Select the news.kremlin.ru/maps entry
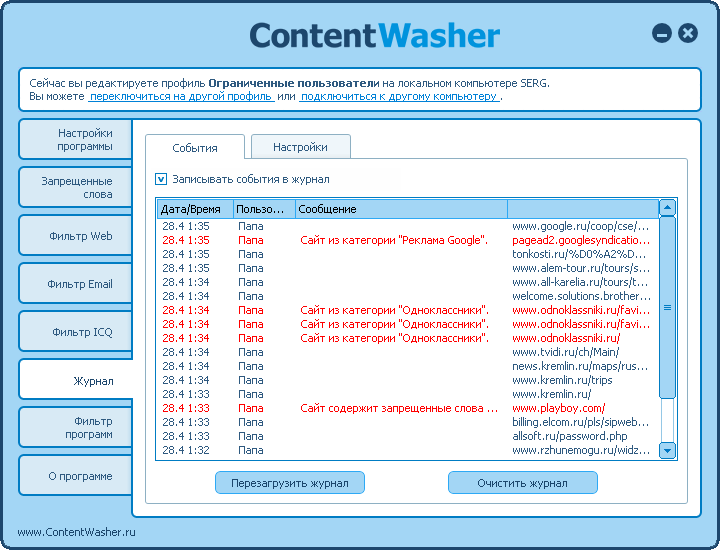720x550 pixels. (407, 366)
